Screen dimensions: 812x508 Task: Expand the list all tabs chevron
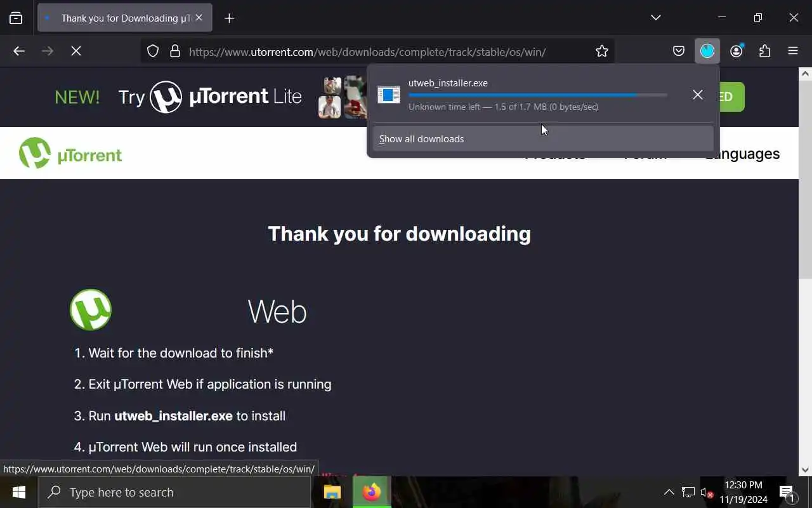(x=656, y=18)
